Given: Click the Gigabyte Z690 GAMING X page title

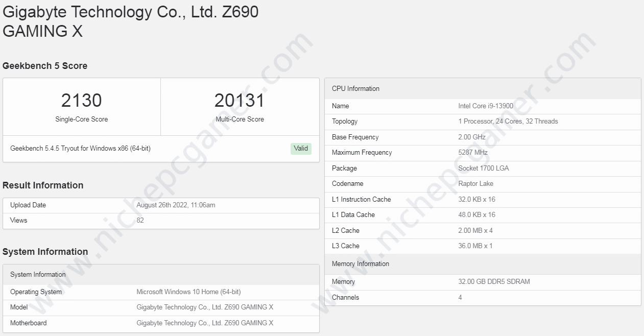Looking at the screenshot, I should click(x=130, y=21).
